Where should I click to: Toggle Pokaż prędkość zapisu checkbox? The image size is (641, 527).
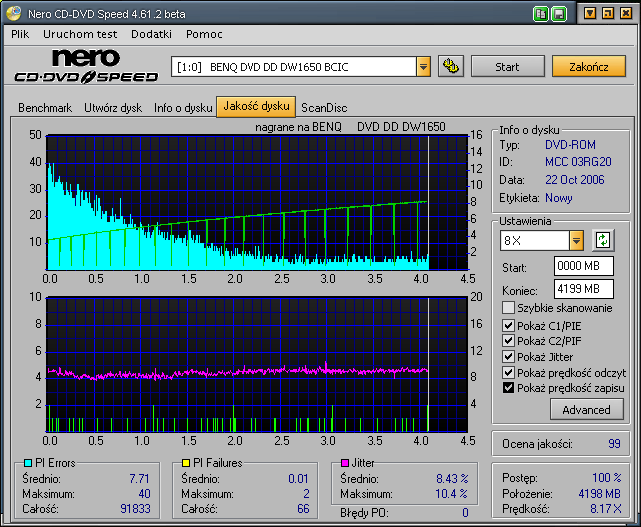[508, 388]
